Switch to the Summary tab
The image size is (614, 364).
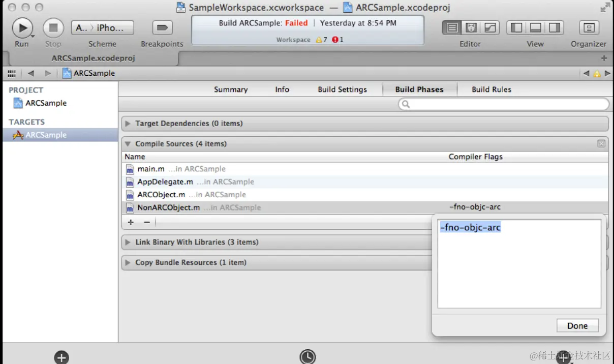pos(231,89)
